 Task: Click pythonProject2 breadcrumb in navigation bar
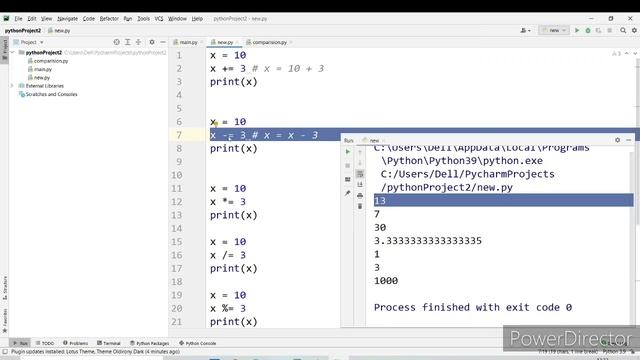(23, 31)
